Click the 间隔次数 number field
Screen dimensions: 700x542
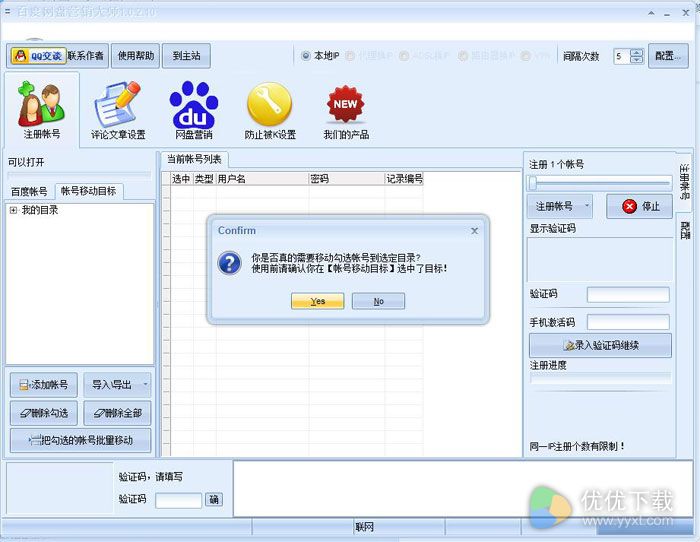[622, 56]
